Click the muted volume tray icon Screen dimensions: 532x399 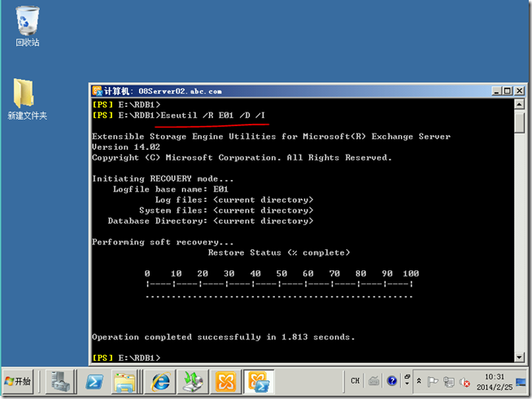(x=464, y=383)
